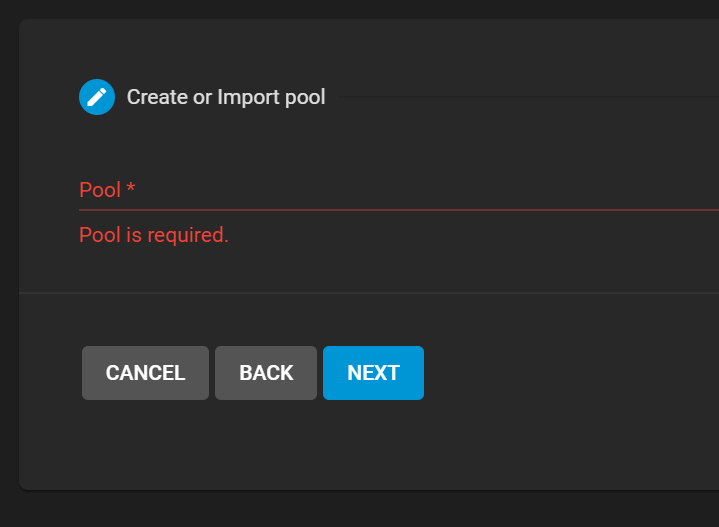Click the Cancel button
The image size is (719, 527).
145,373
